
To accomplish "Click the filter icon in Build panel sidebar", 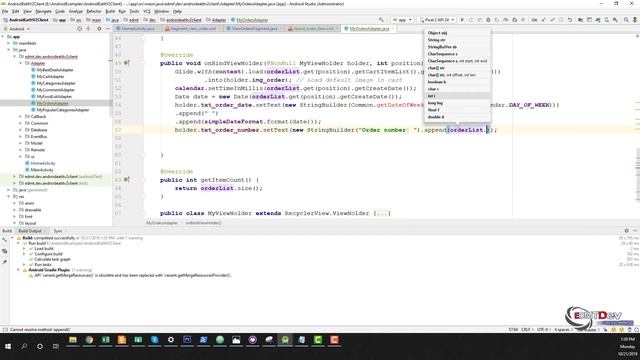I will point(4,251).
